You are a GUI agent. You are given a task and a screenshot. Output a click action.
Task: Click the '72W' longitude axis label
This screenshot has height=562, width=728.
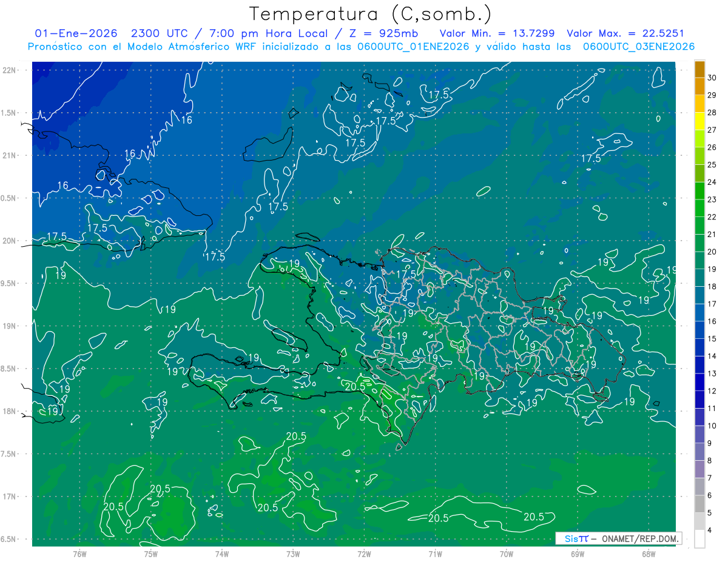point(364,554)
